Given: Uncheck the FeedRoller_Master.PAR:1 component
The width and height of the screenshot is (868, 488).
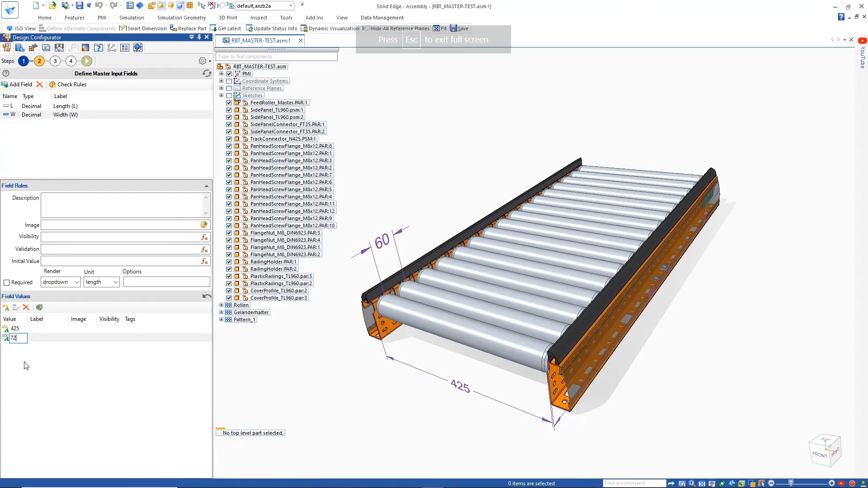Looking at the screenshot, I should tap(229, 103).
